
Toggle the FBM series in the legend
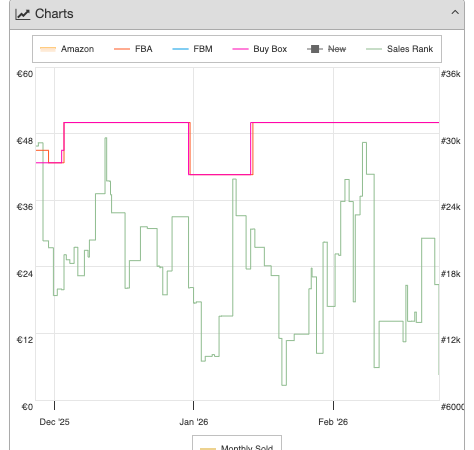(192, 49)
